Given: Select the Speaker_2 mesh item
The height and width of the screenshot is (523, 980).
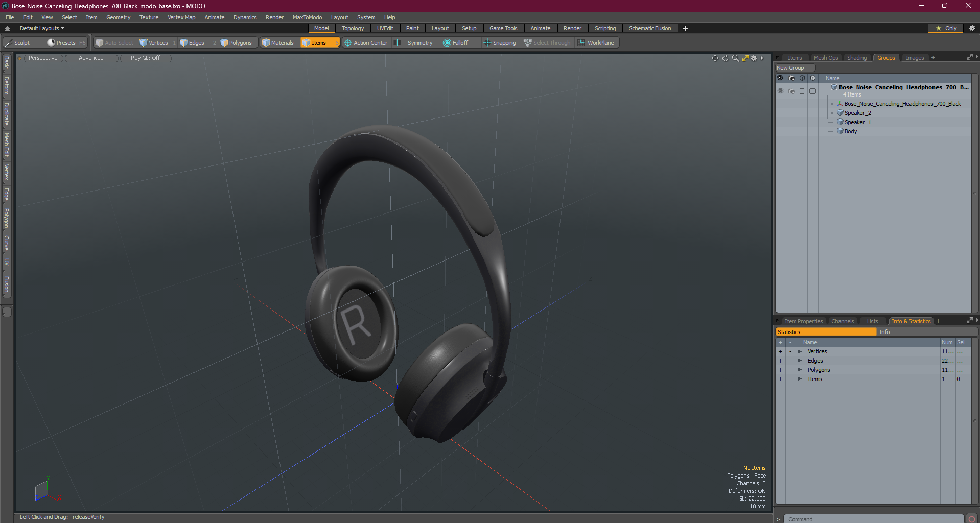Looking at the screenshot, I should pos(857,113).
